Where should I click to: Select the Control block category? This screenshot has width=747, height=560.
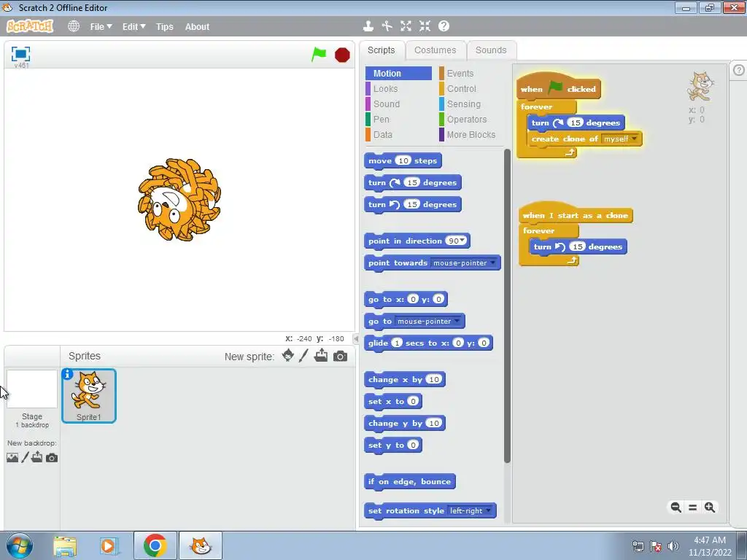[x=461, y=88]
